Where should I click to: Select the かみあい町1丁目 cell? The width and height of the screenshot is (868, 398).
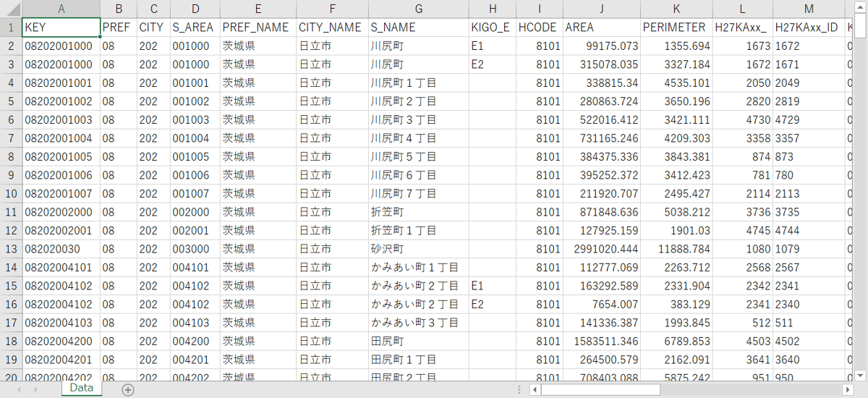[418, 268]
